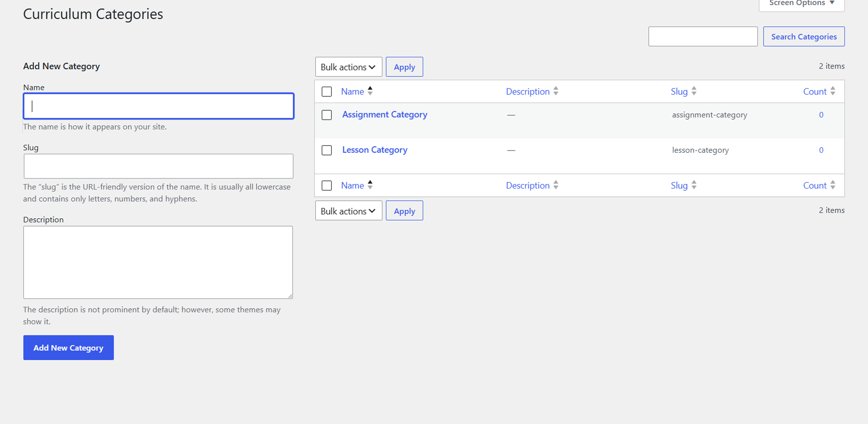Expand the Screen Options panel

click(802, 4)
